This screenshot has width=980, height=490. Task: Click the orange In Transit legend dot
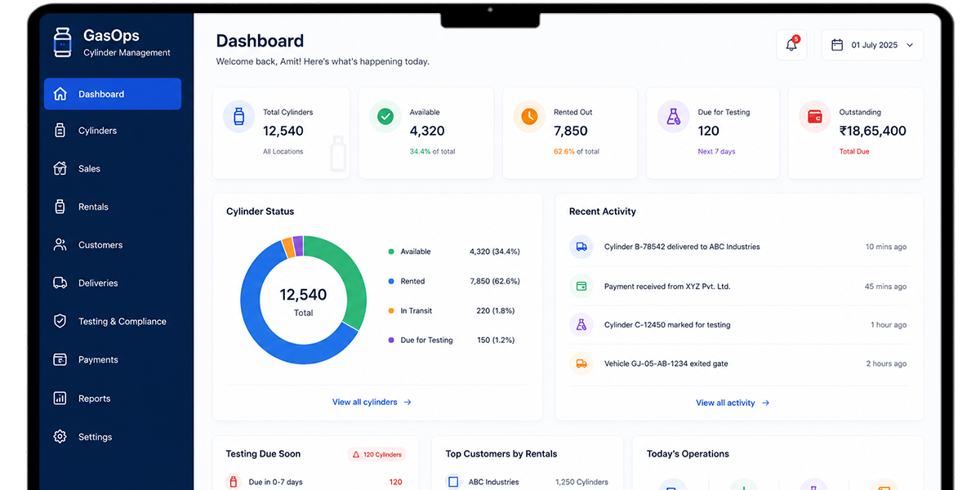[391, 310]
